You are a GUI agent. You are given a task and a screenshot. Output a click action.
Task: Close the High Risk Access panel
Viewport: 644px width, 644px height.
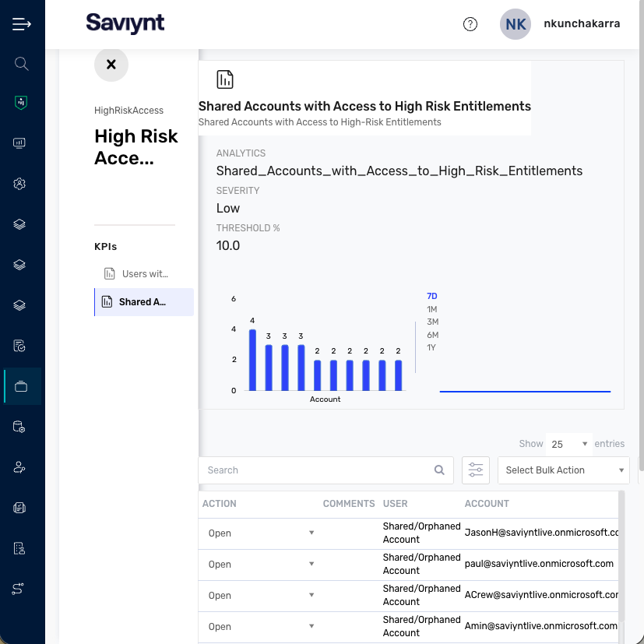tap(111, 65)
